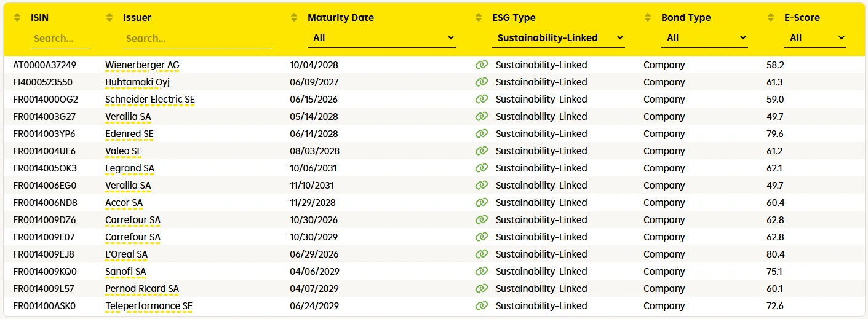Click sort arrows beside Maturity Date

point(295,18)
